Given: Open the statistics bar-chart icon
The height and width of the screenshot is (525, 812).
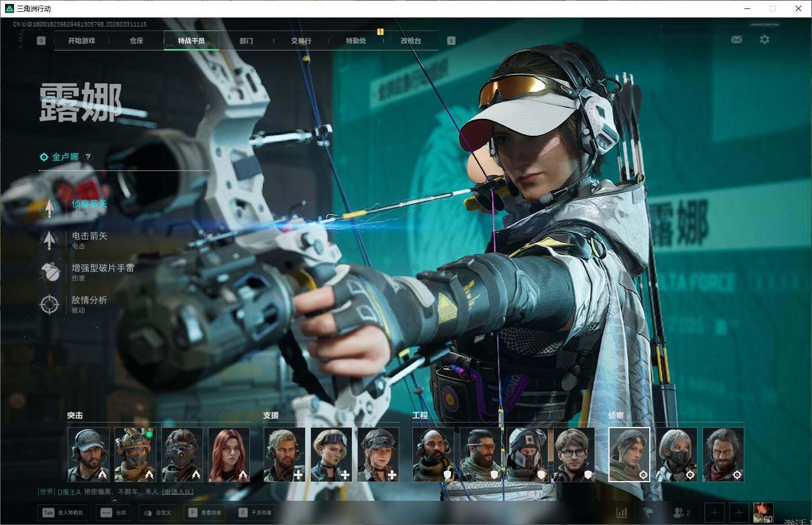Looking at the screenshot, I should pyautogui.click(x=622, y=513).
